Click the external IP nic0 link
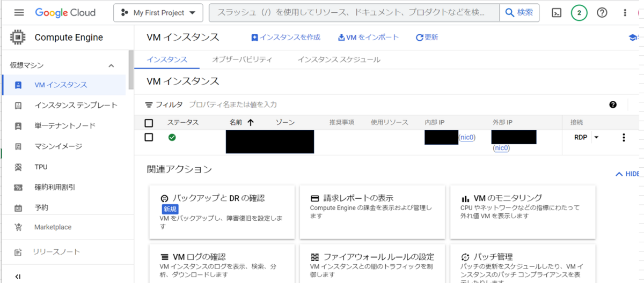This screenshot has width=644, height=283. 501,148
